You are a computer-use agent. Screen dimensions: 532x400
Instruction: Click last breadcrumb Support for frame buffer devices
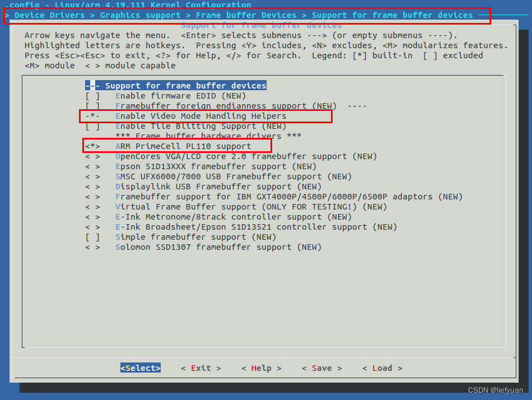[x=392, y=15]
